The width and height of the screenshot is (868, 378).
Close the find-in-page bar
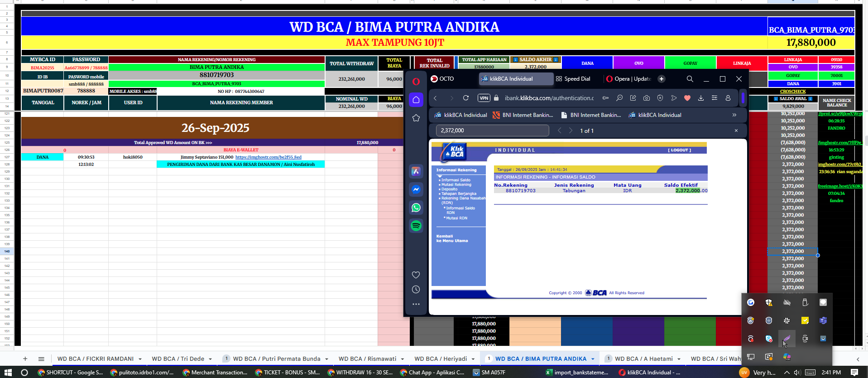(x=736, y=131)
